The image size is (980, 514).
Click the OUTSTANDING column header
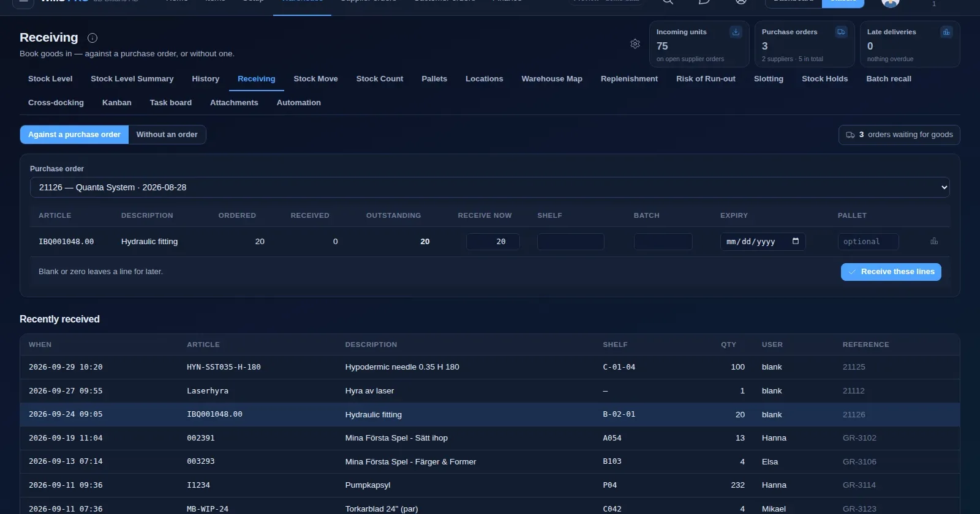pos(393,215)
